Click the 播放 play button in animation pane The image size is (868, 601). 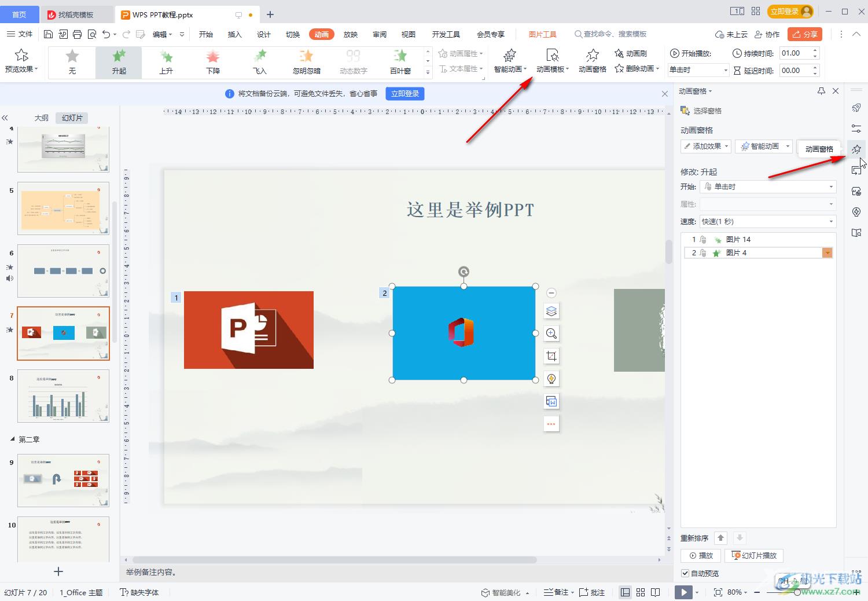click(x=700, y=555)
